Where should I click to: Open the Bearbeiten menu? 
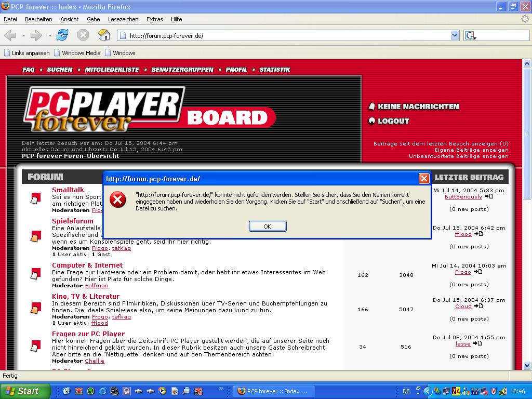pyautogui.click(x=38, y=19)
